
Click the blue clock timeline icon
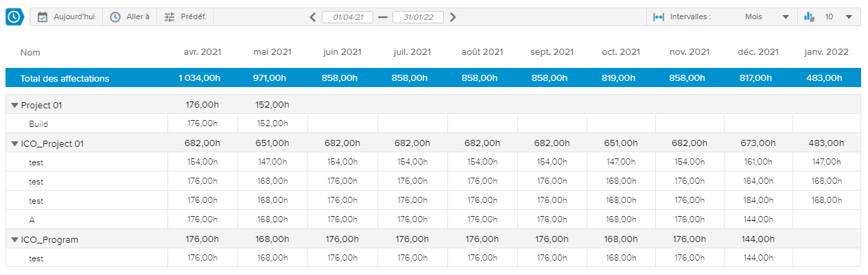pos(14,17)
